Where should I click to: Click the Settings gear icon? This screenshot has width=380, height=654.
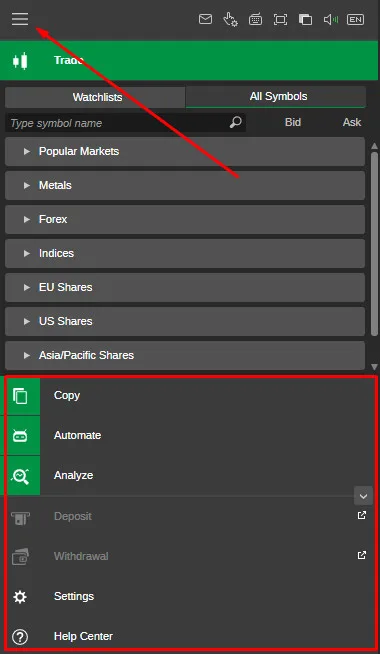click(x=20, y=597)
